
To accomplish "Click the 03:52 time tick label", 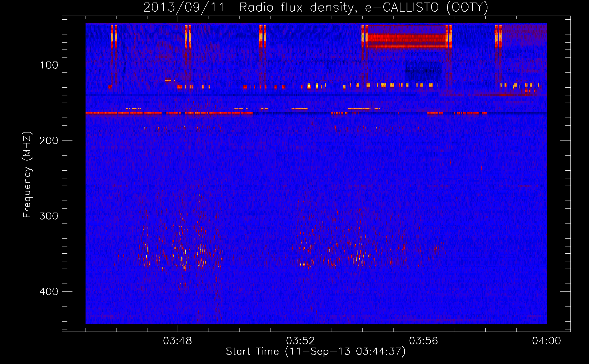I will coord(301,341).
